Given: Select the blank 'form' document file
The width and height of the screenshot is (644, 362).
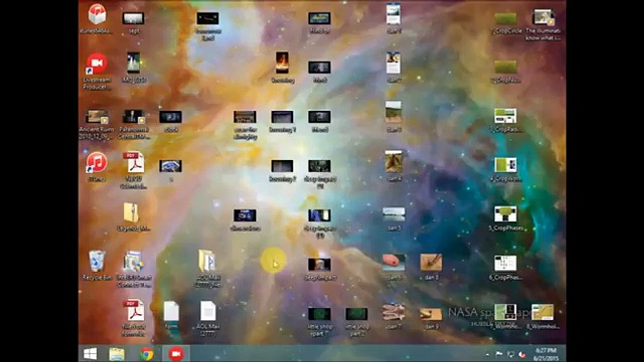Looking at the screenshot, I should pos(171,312).
